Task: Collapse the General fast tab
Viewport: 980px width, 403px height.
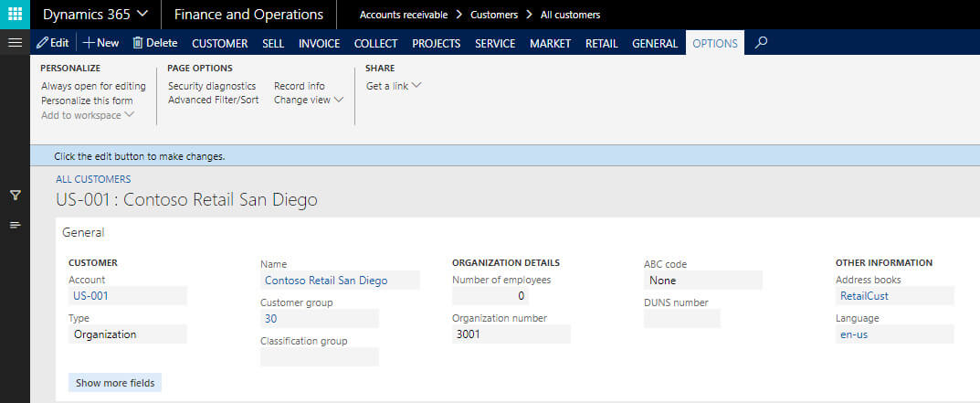Action: point(83,232)
